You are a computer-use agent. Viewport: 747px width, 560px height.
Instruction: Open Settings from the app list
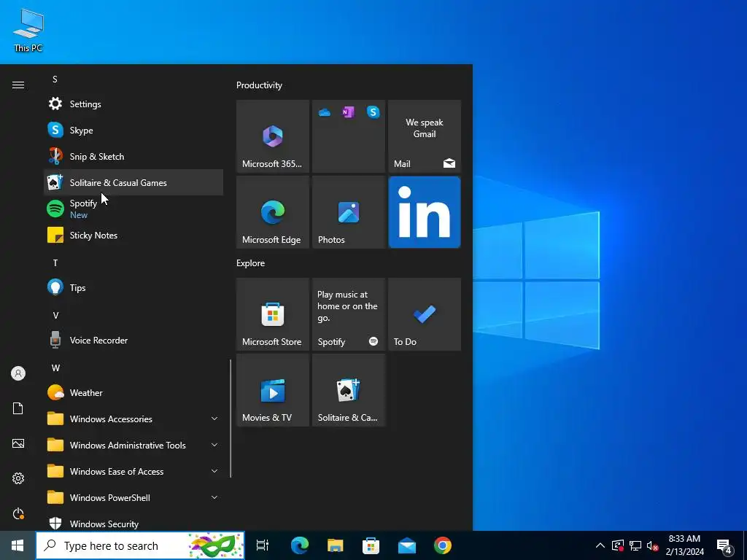point(133,104)
